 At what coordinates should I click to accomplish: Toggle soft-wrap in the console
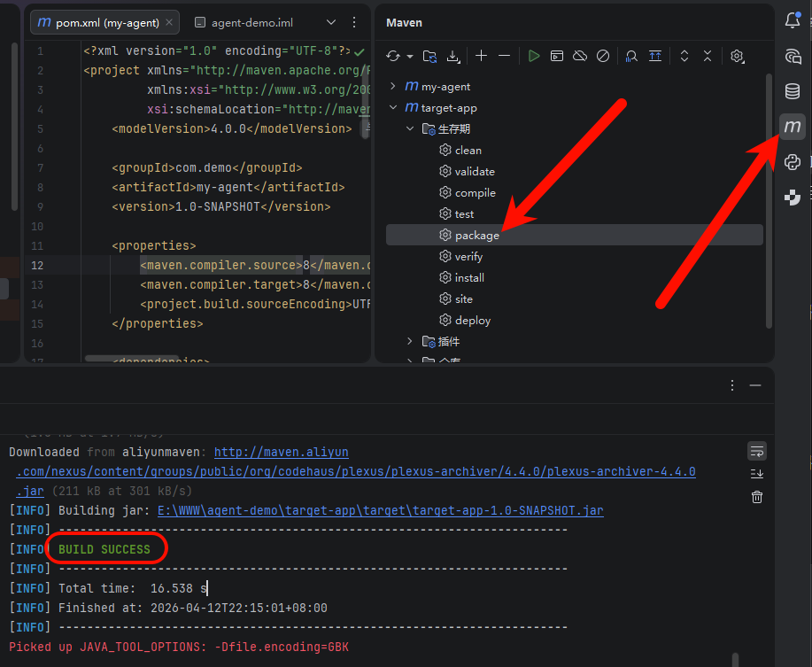click(x=756, y=451)
